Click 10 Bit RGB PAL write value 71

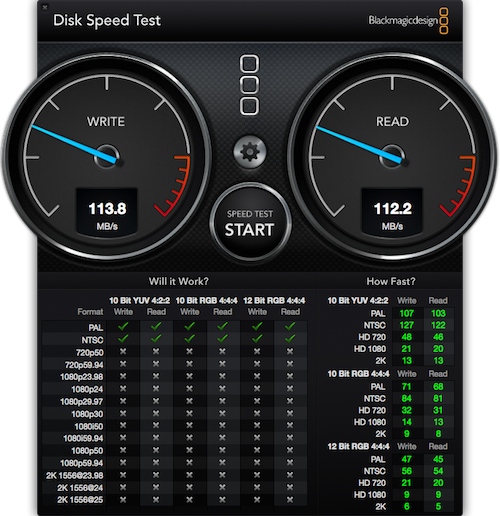coord(406,387)
